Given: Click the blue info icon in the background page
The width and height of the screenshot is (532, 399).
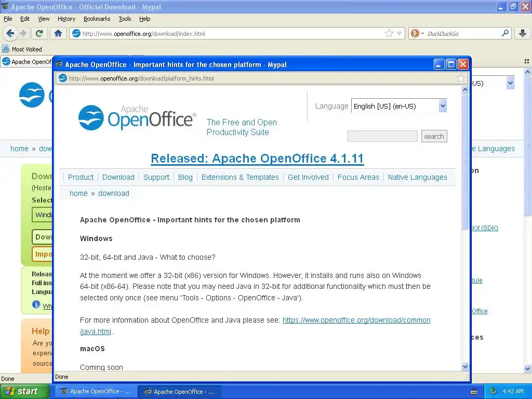Looking at the screenshot, I should click(x=36, y=304).
